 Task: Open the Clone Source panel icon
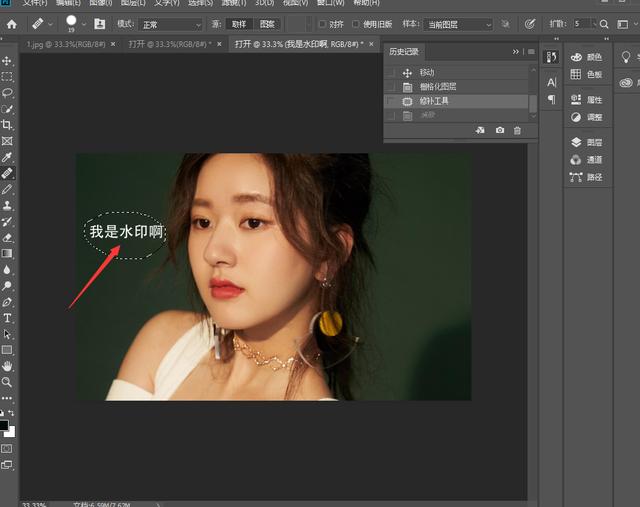[100, 24]
